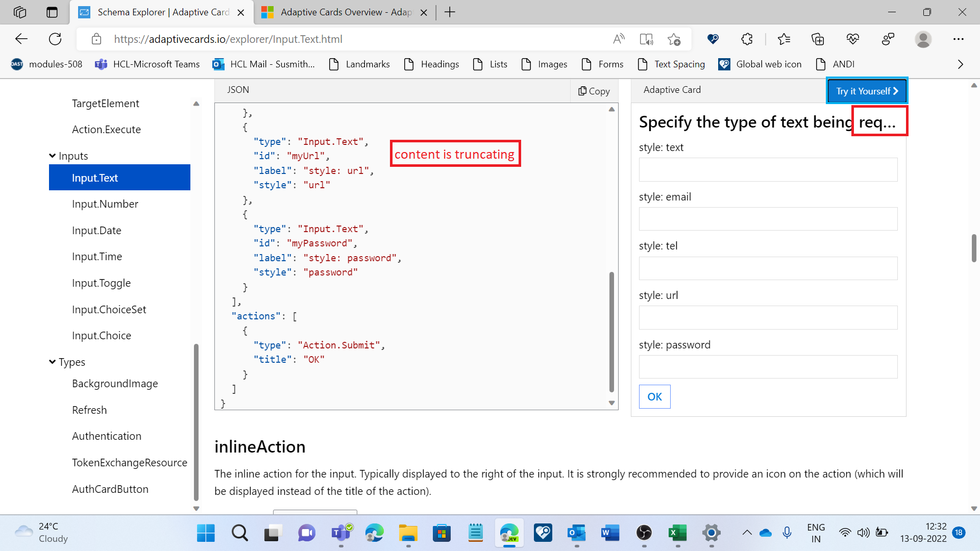The image size is (980, 551).
Task: Open Edge Dev from the taskbar
Action: (x=509, y=533)
